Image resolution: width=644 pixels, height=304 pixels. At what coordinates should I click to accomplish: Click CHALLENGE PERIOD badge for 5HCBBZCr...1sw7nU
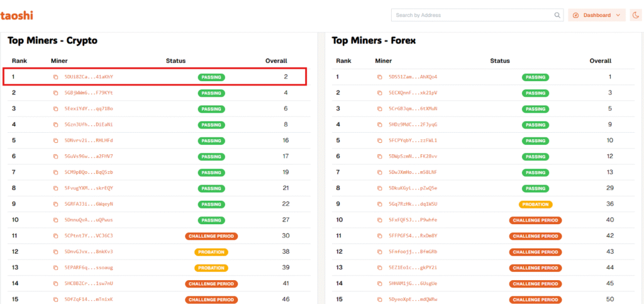(211, 284)
